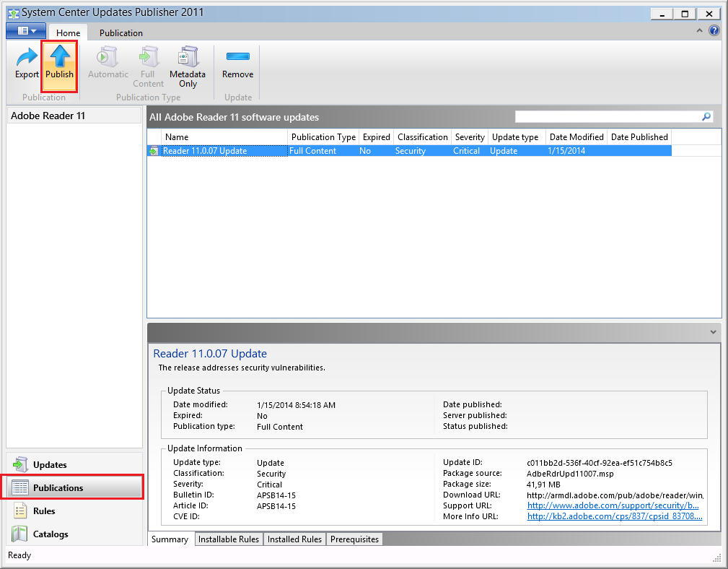Viewport: 728px width, 569px height.
Task: Click the Catalogs workspace icon
Action: pyautogui.click(x=19, y=534)
